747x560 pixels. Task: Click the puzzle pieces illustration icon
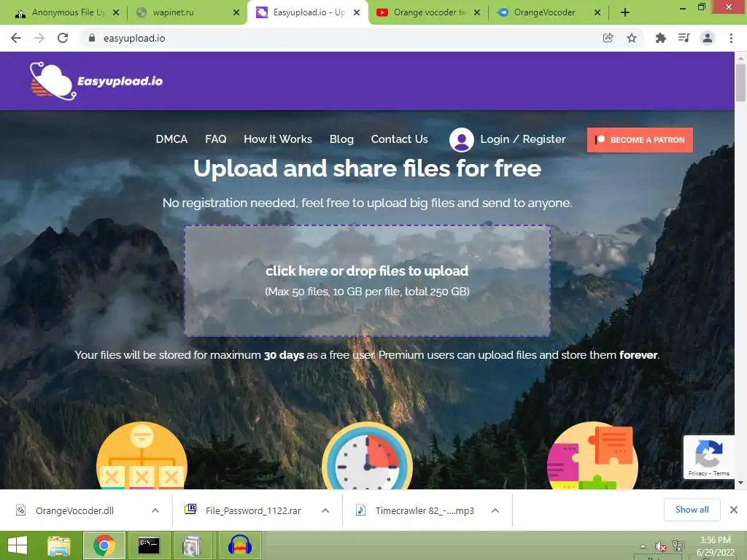click(592, 456)
